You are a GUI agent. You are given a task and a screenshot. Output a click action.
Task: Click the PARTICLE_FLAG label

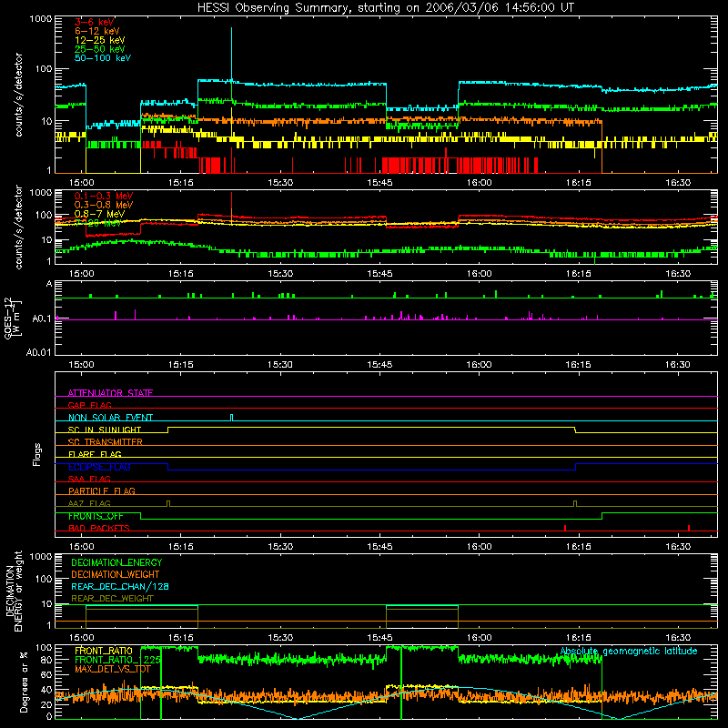coord(102,490)
